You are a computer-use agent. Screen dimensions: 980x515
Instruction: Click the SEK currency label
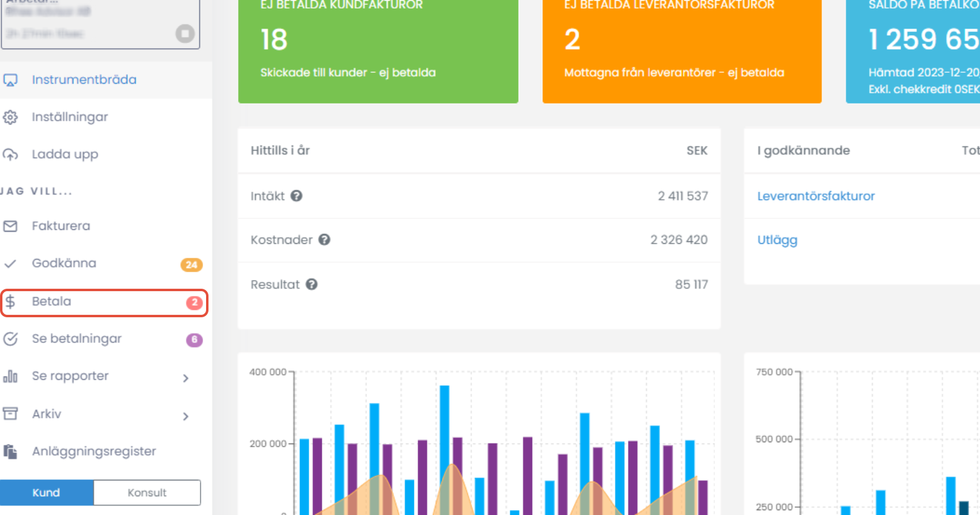[697, 150]
